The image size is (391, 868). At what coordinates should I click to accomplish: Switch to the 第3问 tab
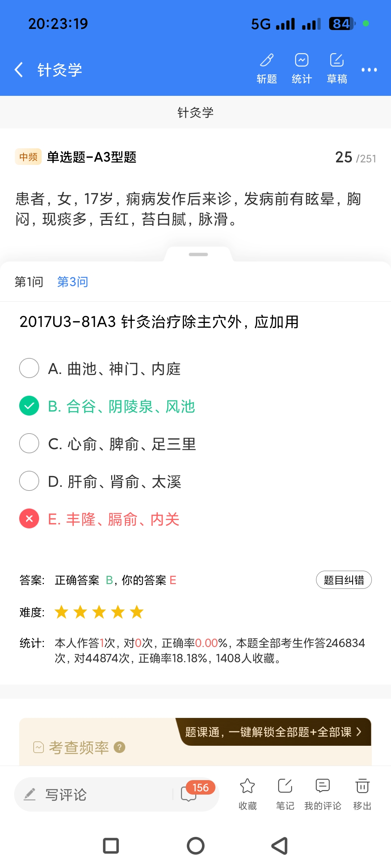(73, 282)
